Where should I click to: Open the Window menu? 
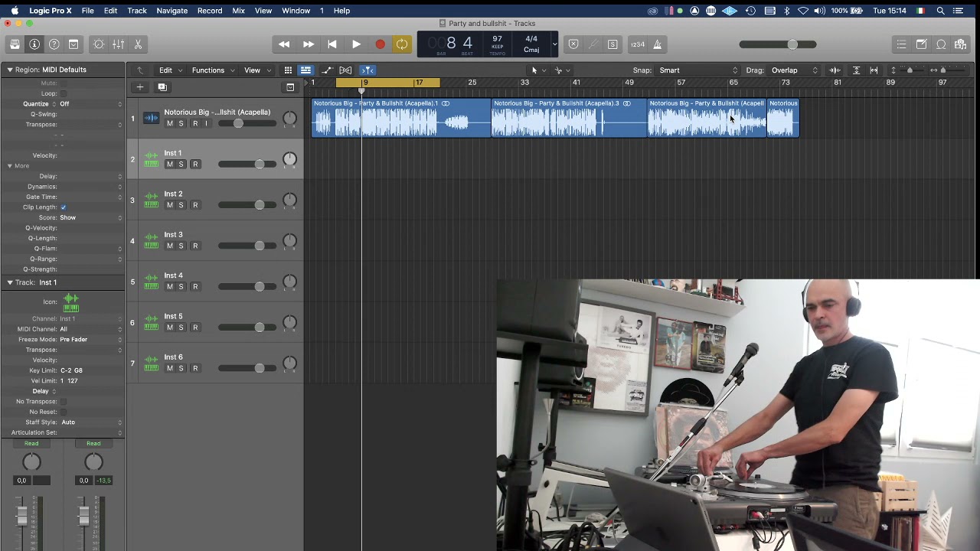[296, 11]
